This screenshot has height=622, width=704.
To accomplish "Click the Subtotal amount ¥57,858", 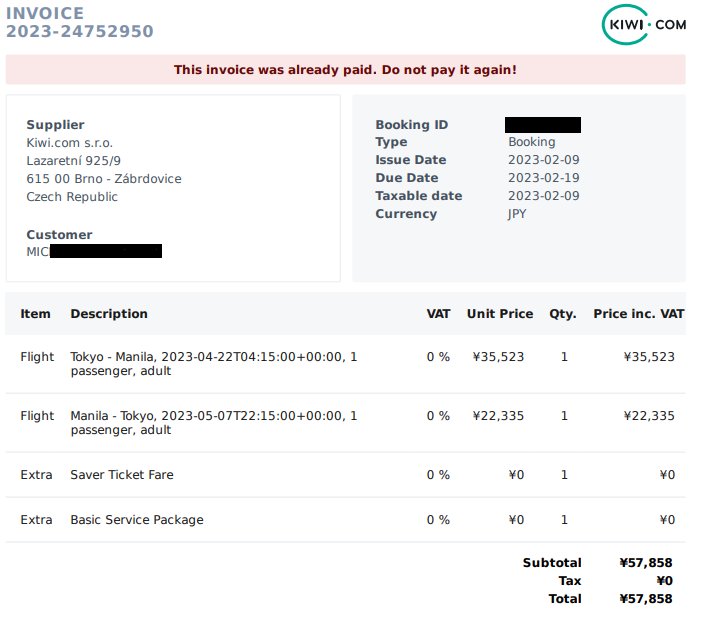I will coord(646,563).
